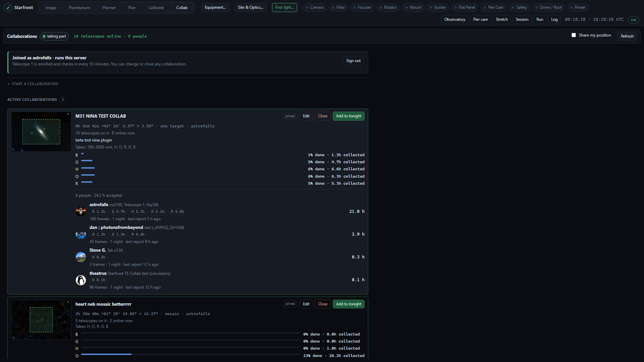Open the Planner tab
The image size is (644, 362).
pos(109,8)
